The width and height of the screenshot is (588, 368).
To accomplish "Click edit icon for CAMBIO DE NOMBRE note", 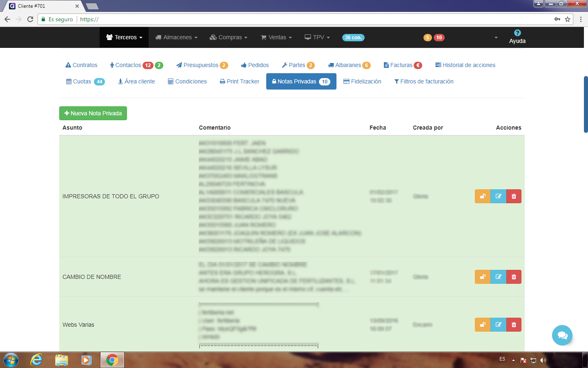I will click(x=498, y=277).
